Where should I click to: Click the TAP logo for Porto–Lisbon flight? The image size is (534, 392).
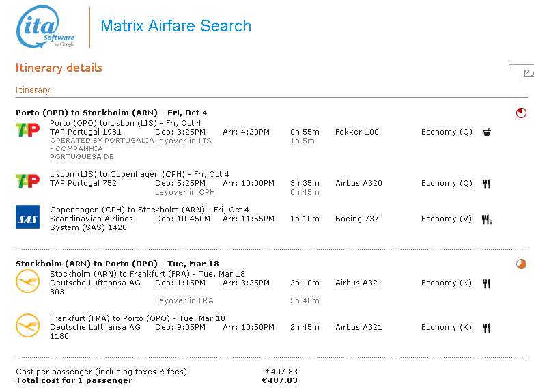coord(27,129)
